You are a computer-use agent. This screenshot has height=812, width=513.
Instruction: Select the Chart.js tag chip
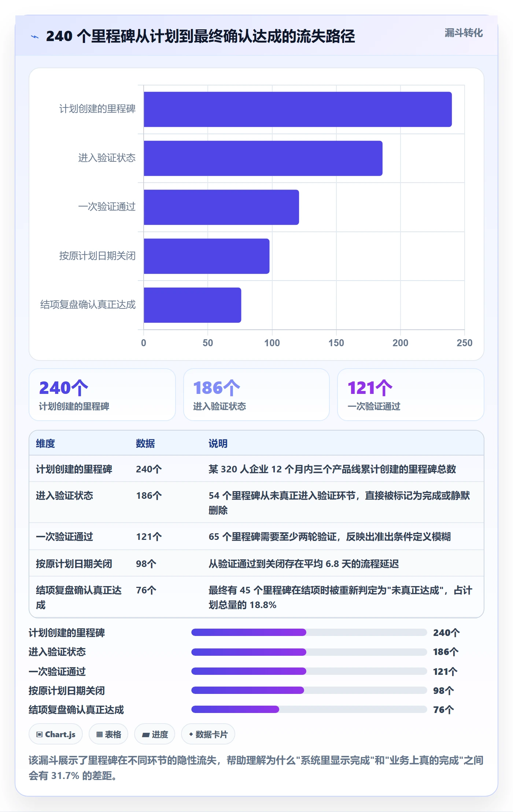coord(56,734)
